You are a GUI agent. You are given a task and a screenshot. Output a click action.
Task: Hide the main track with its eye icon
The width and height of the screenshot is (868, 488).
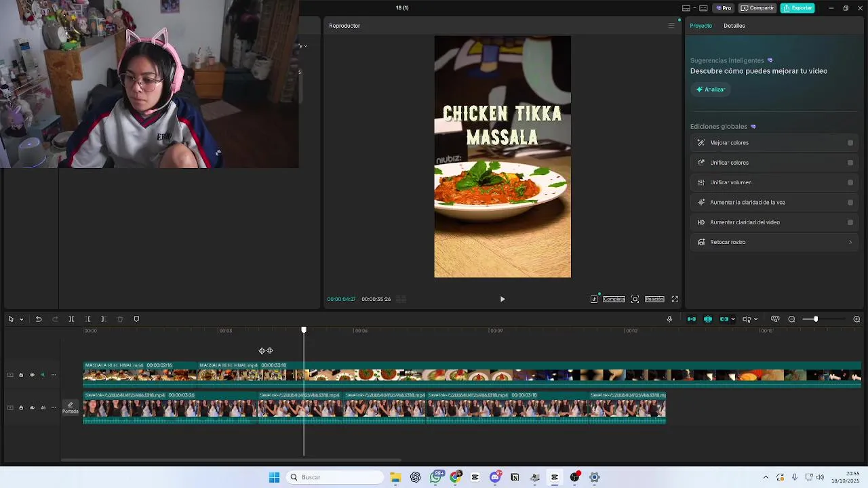(32, 408)
